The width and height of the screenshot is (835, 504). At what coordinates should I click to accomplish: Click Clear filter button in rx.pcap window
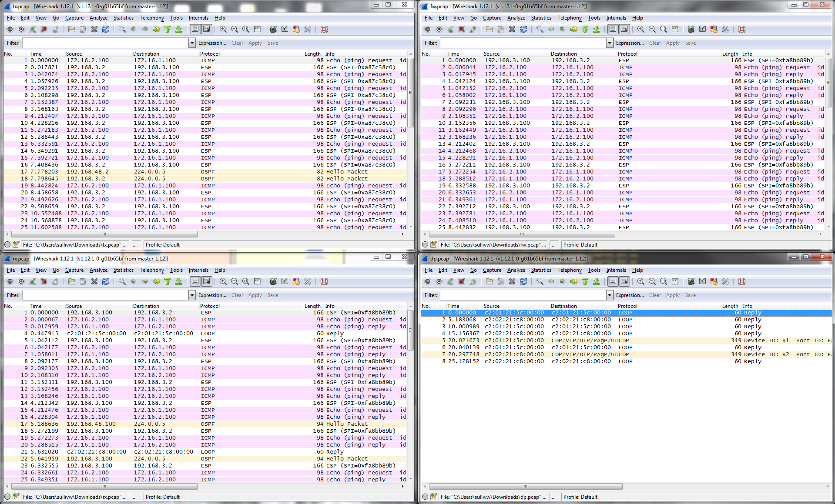coord(237,295)
